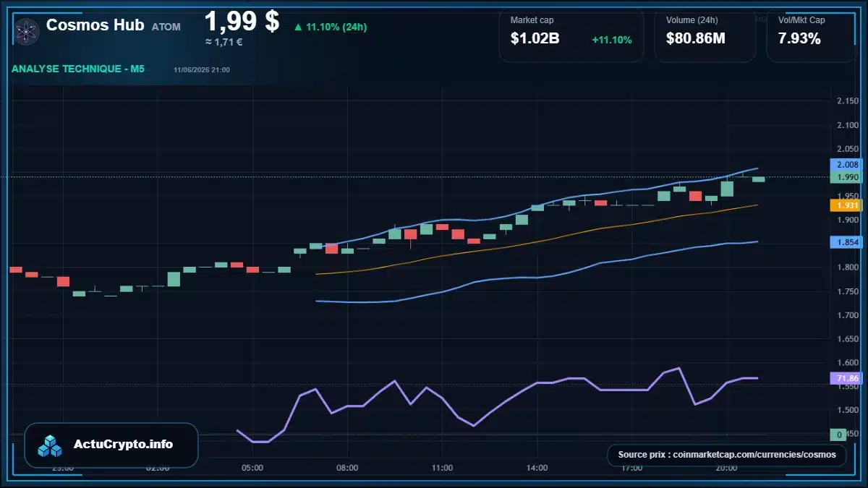Viewport: 868px width, 488px height.
Task: Click the 11/06/2026 21:00 timestamp
Action: (202, 70)
